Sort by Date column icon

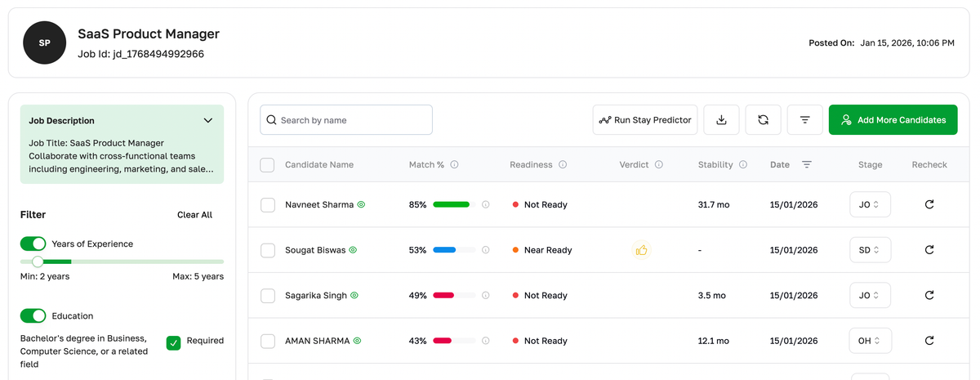pos(807,164)
